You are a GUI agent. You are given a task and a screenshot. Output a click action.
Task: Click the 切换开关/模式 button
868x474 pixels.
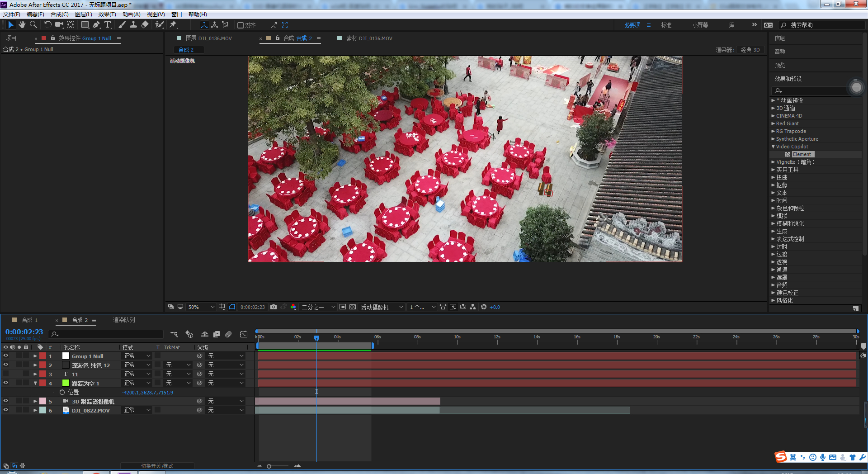(157, 466)
